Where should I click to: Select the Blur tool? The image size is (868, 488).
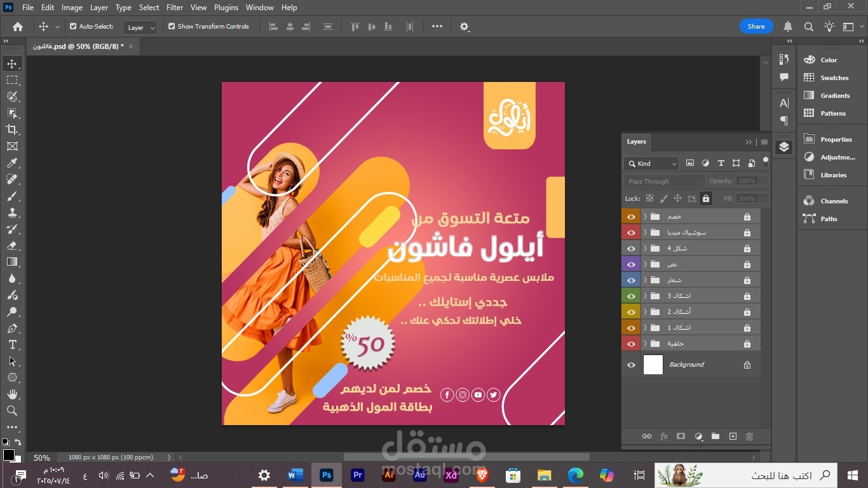tap(12, 278)
